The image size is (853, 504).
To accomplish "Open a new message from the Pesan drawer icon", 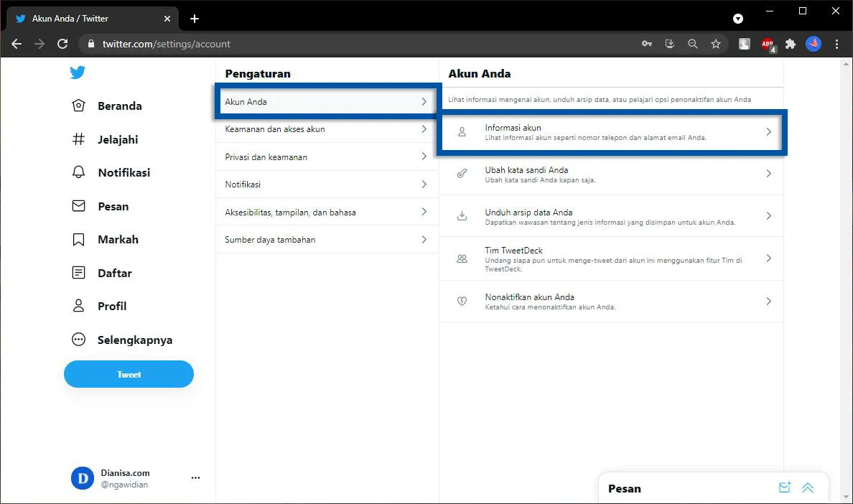I will tap(784, 487).
